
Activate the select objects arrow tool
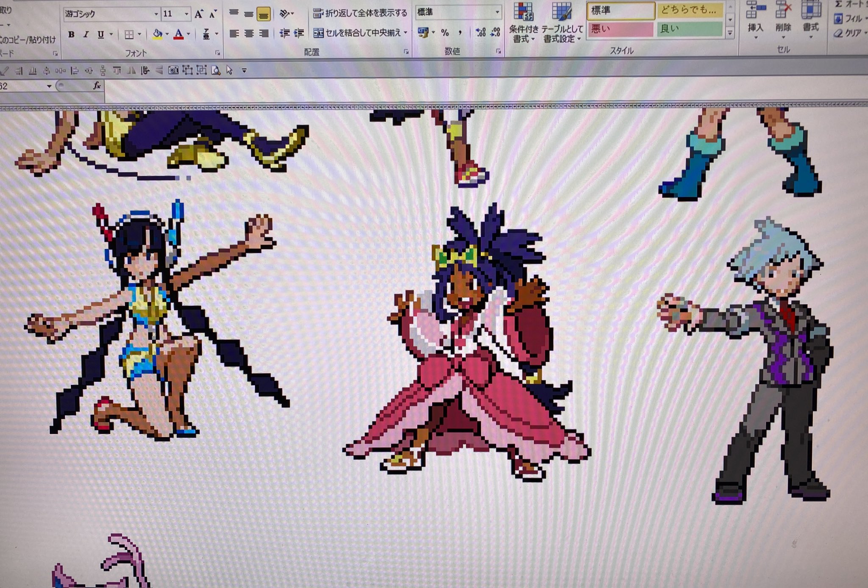229,70
